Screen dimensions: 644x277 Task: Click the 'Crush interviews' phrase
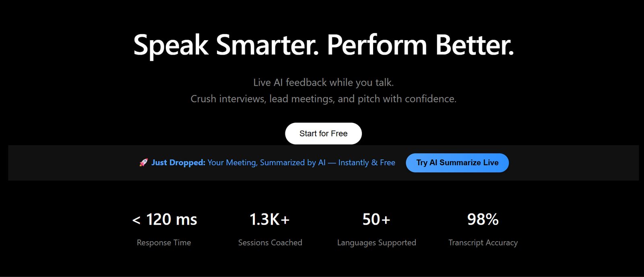pyautogui.click(x=227, y=99)
